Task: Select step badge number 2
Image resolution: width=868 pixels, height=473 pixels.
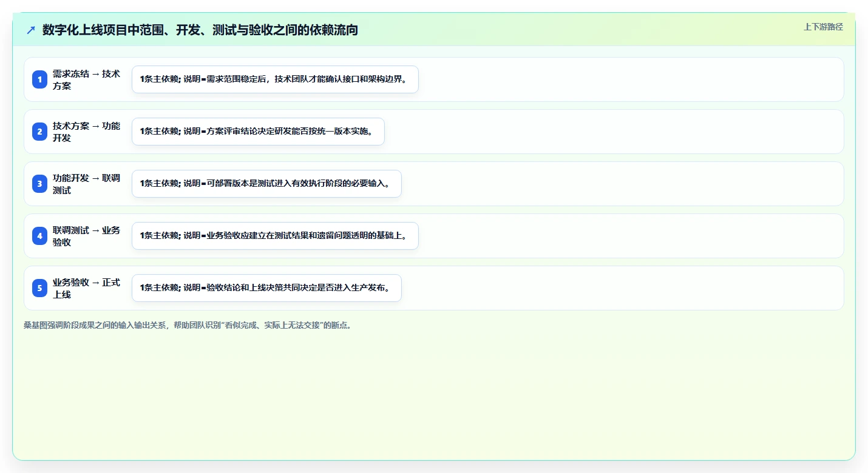Action: coord(39,132)
